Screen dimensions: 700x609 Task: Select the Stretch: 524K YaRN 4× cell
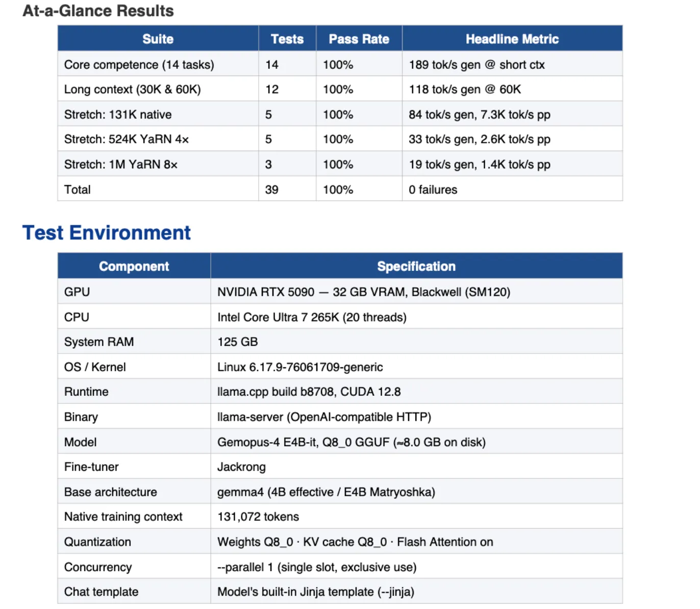coord(126,139)
